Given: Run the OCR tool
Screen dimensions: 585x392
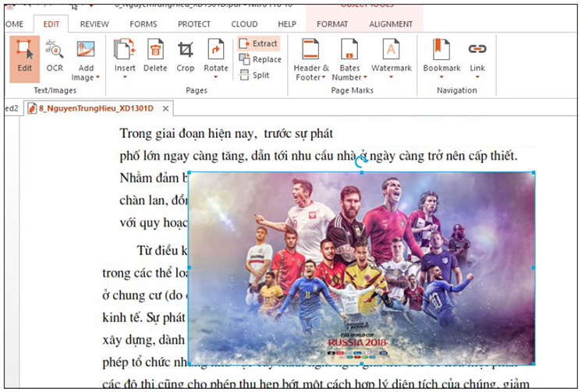Looking at the screenshot, I should 55,56.
